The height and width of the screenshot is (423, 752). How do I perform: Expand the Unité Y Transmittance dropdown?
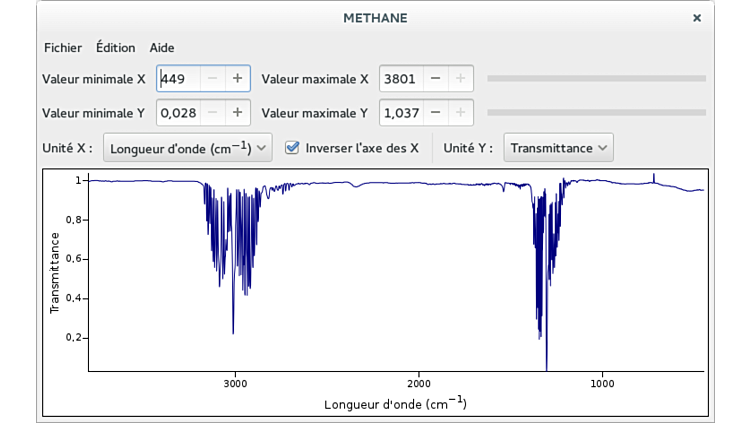coord(558,148)
